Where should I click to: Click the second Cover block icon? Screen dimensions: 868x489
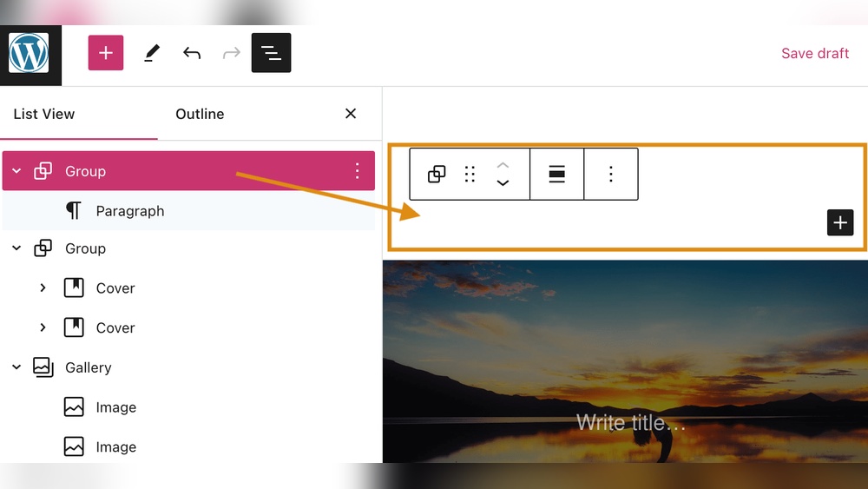point(74,327)
